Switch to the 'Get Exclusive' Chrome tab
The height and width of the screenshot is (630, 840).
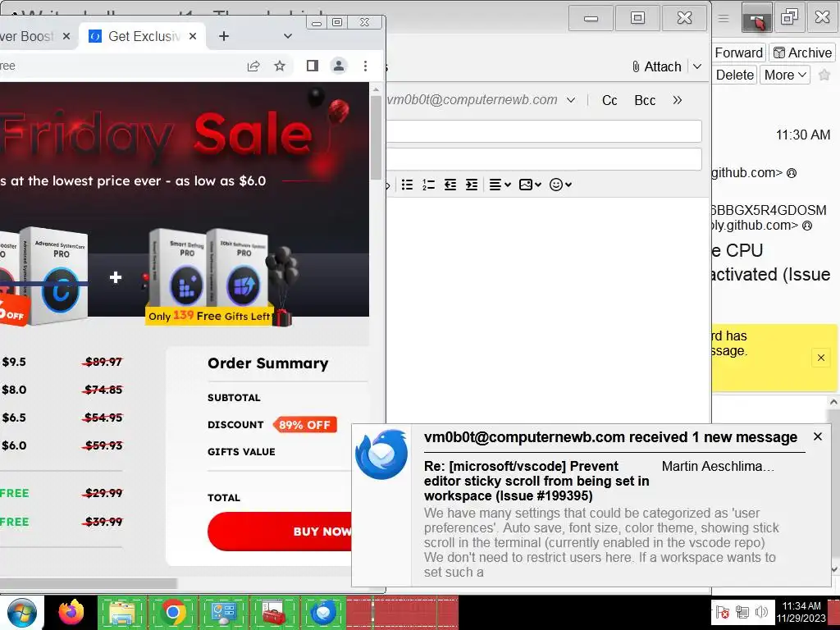coord(143,36)
